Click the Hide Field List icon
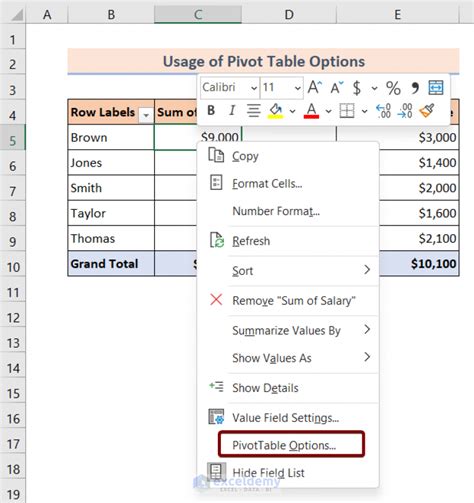The height and width of the screenshot is (503, 474). (216, 471)
